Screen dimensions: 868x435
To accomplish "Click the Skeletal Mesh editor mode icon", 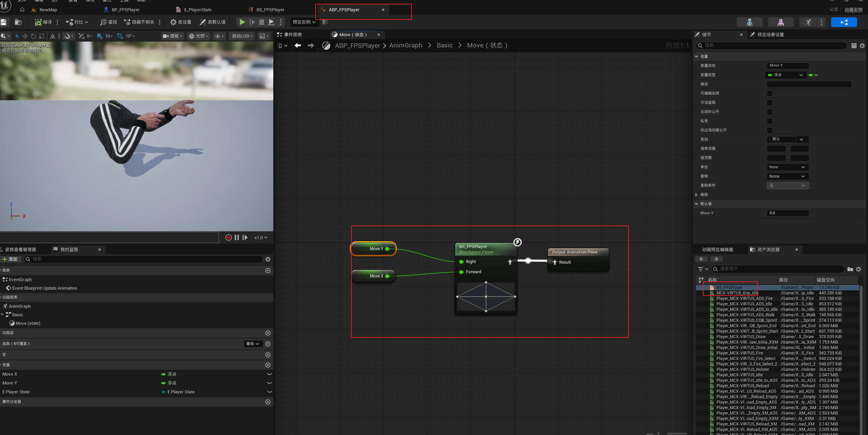I will [781, 23].
